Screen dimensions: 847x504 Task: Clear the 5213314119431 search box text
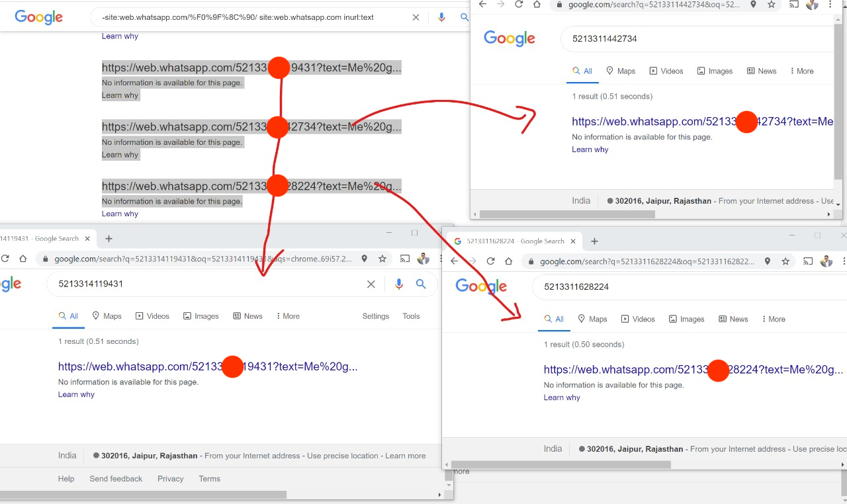click(371, 284)
